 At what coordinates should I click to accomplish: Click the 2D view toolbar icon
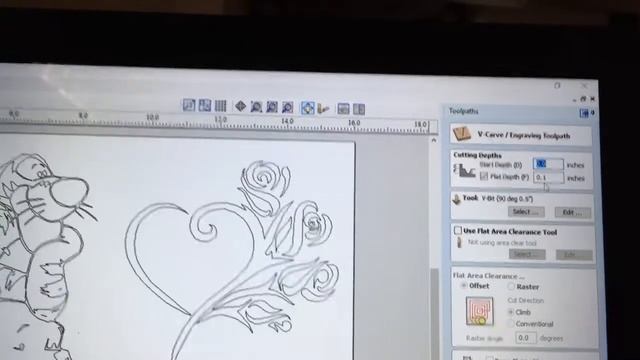[x=189, y=105]
